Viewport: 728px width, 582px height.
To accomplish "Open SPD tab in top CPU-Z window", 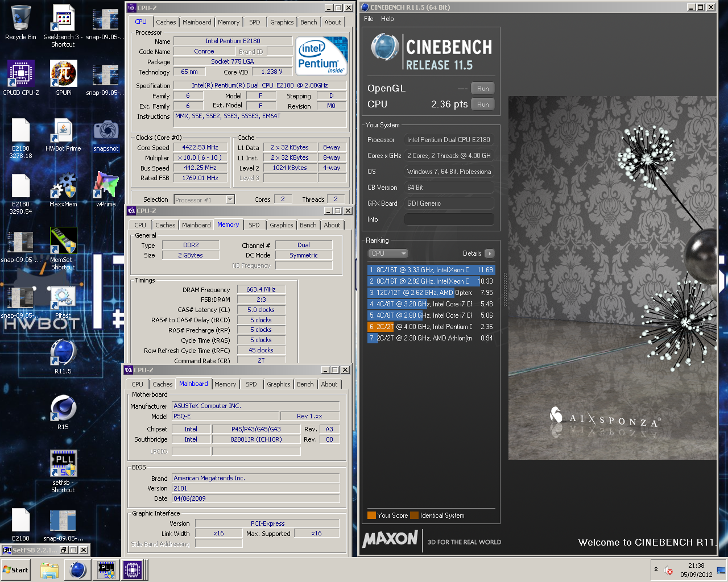I will point(255,22).
